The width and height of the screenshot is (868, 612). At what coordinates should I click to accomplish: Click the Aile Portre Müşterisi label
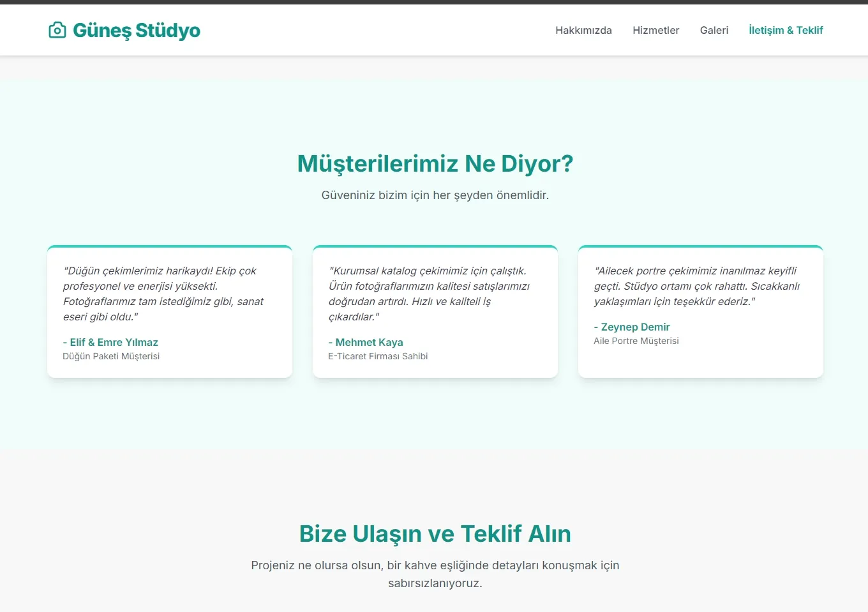click(636, 341)
